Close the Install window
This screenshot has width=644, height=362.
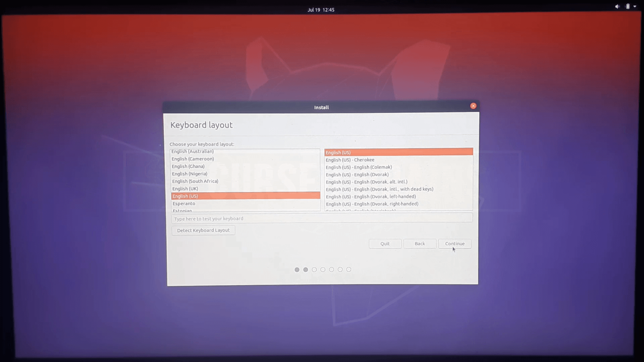pos(473,106)
